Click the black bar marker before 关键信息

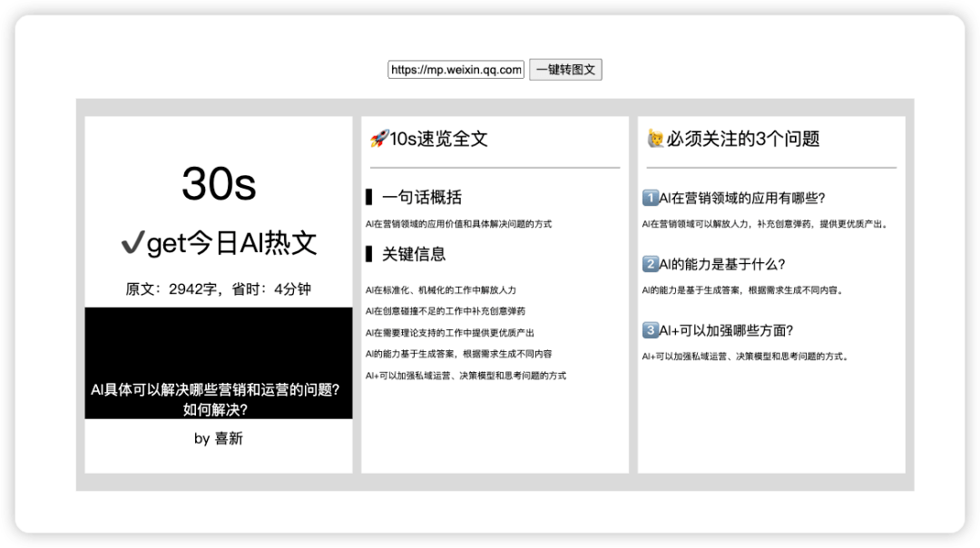(369, 254)
